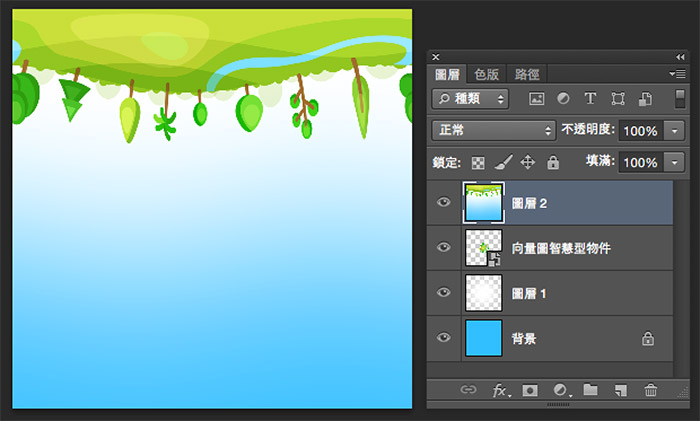This screenshot has width=700, height=421.
Task: Click the 背景 layer blue thumbnail
Action: pyautogui.click(x=485, y=339)
